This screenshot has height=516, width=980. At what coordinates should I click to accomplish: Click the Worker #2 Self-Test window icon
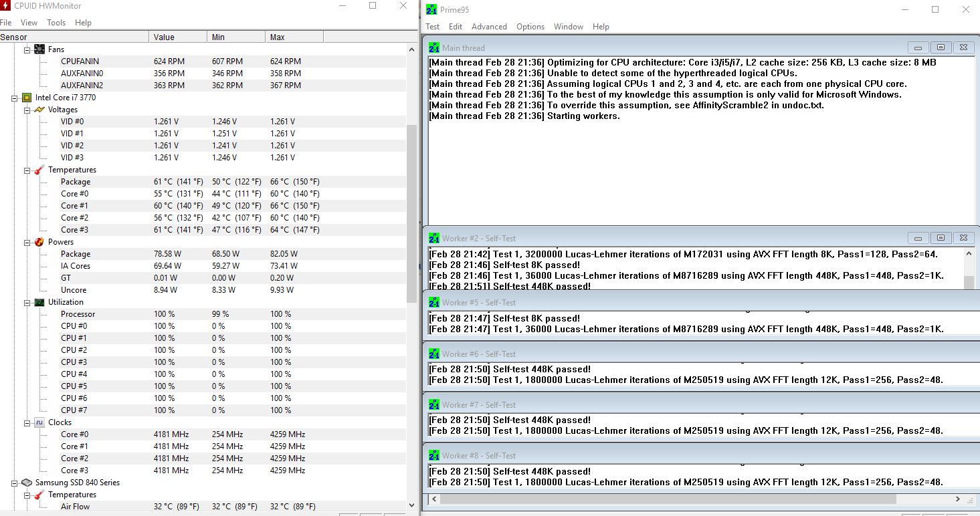click(x=433, y=238)
